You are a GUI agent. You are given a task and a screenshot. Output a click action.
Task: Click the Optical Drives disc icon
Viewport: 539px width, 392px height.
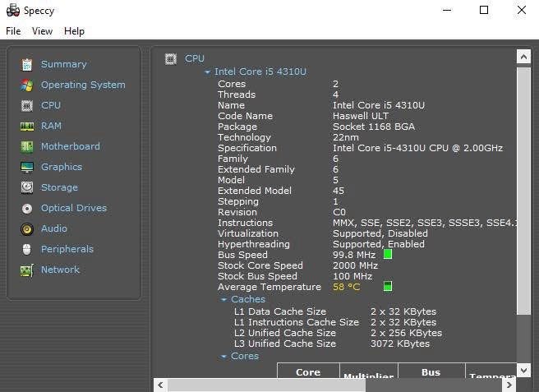tap(27, 209)
